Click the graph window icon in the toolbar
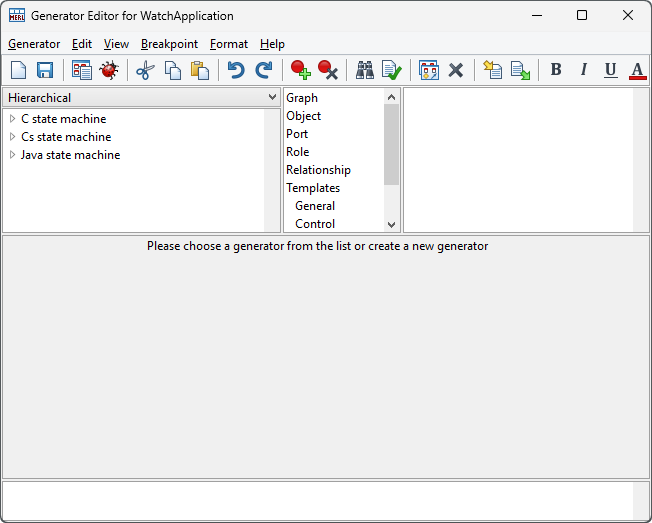Viewport: 652px width, 523px height. click(429, 70)
